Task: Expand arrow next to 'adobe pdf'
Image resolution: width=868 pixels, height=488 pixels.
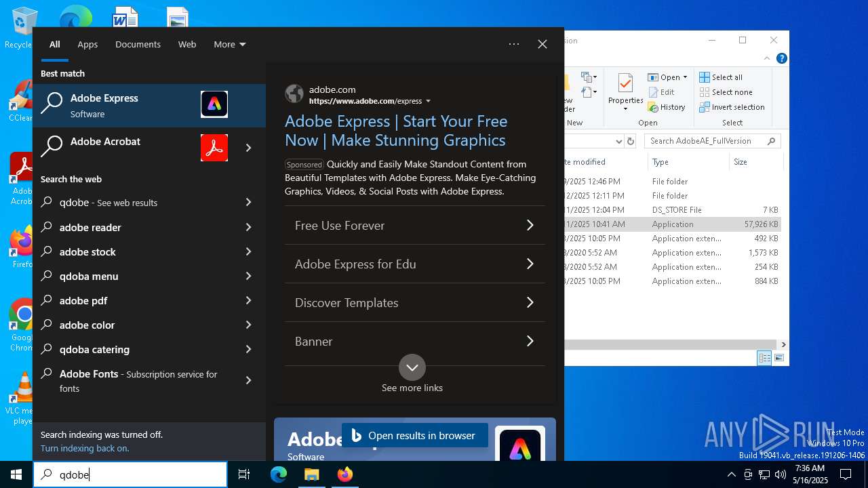Action: [x=248, y=300]
